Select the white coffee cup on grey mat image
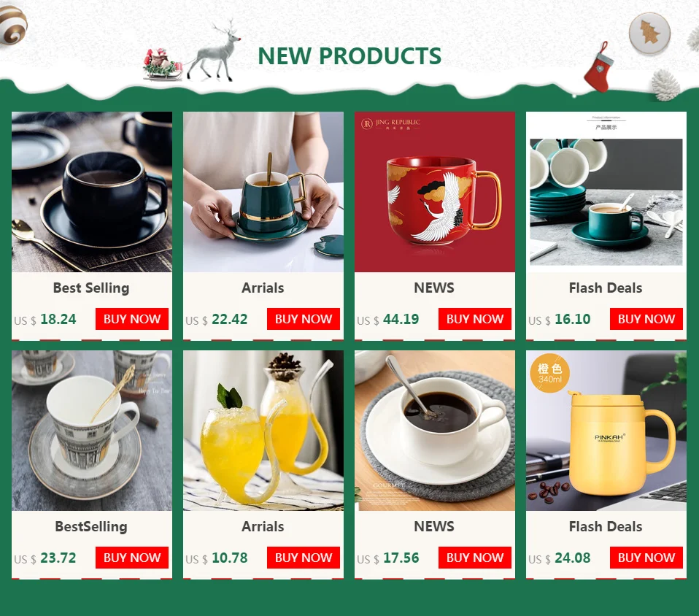 coord(435,431)
